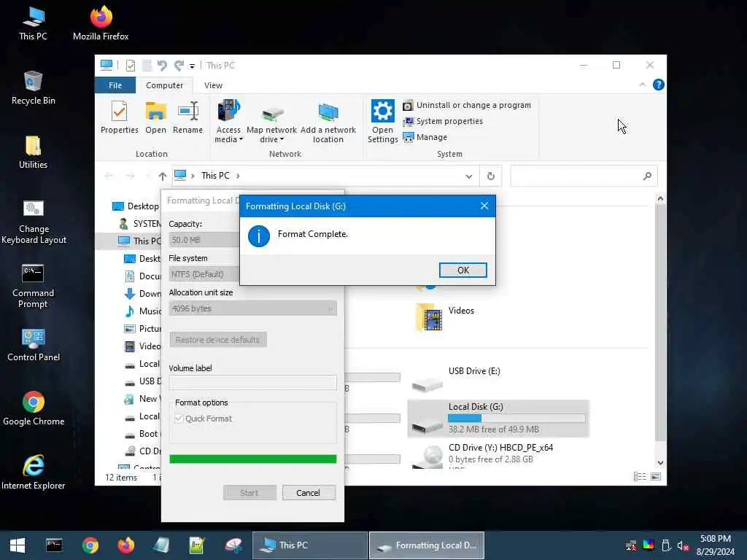Image resolution: width=747 pixels, height=560 pixels.
Task: Select Internet Explorer desktop shortcut
Action: (x=34, y=472)
